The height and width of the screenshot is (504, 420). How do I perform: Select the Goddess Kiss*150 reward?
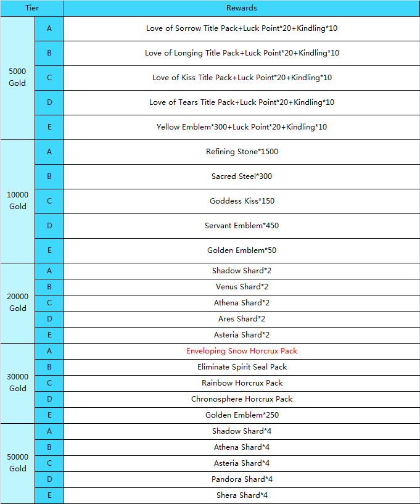coord(242,201)
